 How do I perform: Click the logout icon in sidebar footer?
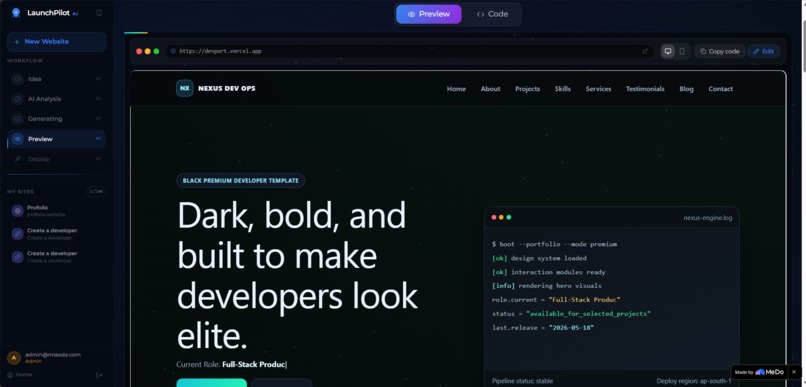99,375
